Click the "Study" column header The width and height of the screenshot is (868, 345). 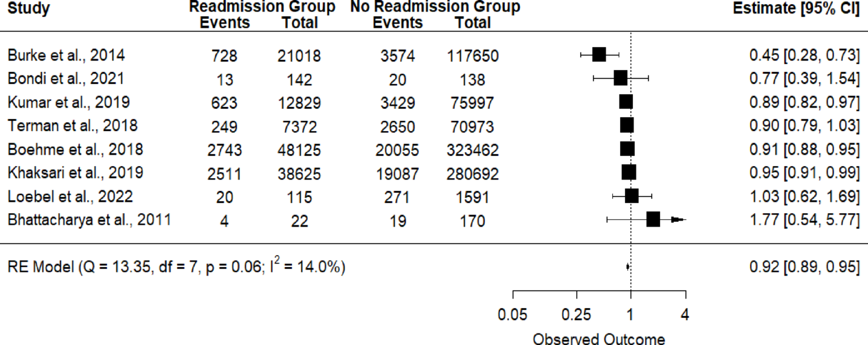point(28,8)
